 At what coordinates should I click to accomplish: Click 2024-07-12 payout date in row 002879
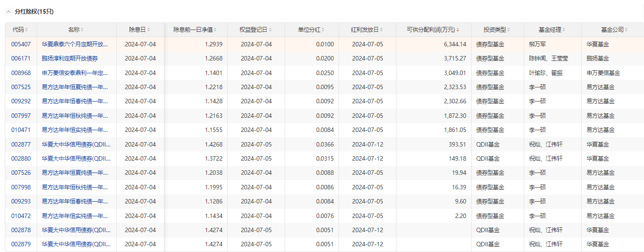click(368, 244)
